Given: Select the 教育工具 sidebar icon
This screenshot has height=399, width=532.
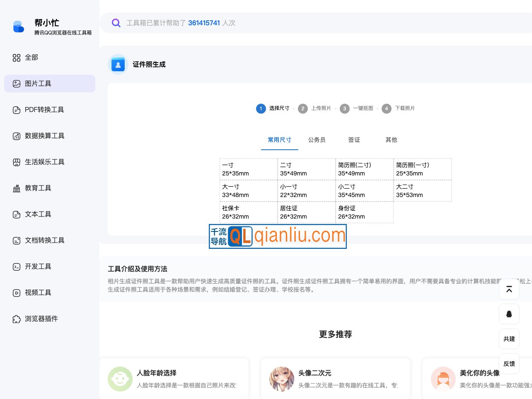Looking at the screenshot, I should click(x=17, y=188).
